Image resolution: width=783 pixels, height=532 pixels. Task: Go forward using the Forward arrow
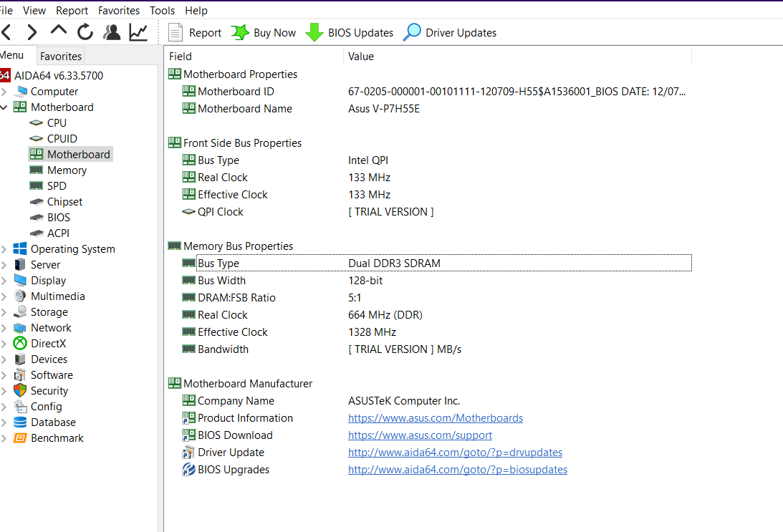(32, 32)
